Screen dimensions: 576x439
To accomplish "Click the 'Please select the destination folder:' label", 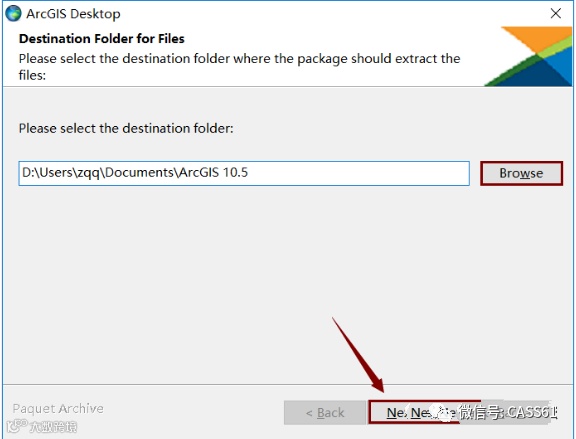I will (126, 128).
